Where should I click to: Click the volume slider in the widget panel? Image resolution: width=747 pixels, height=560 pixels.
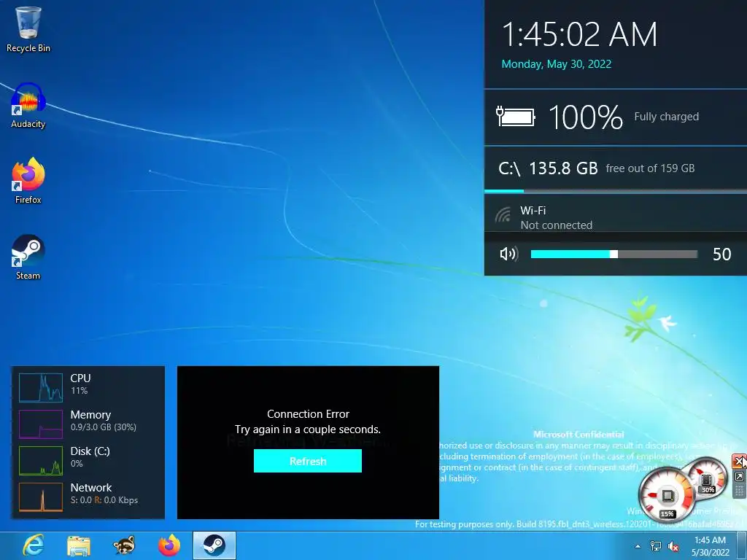pos(614,254)
